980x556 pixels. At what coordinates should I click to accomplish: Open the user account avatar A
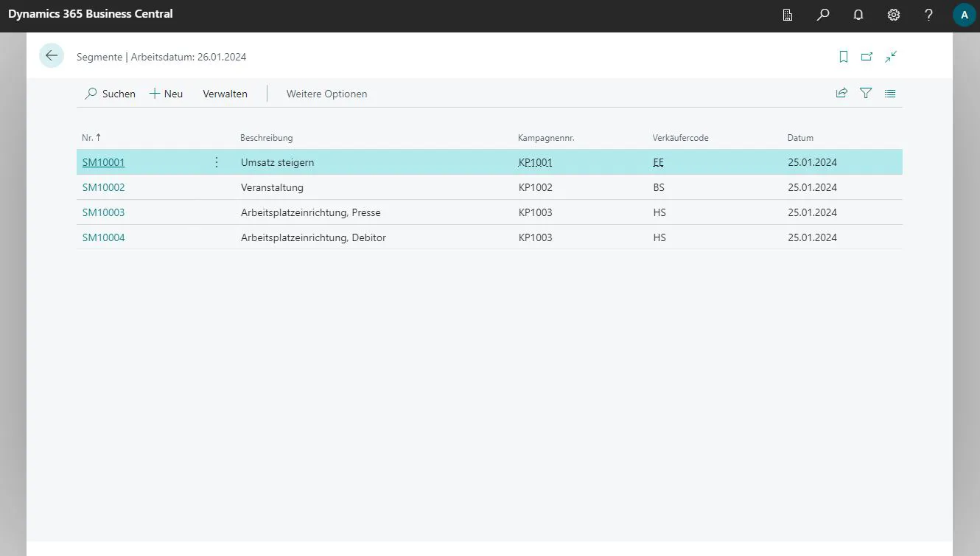(965, 15)
